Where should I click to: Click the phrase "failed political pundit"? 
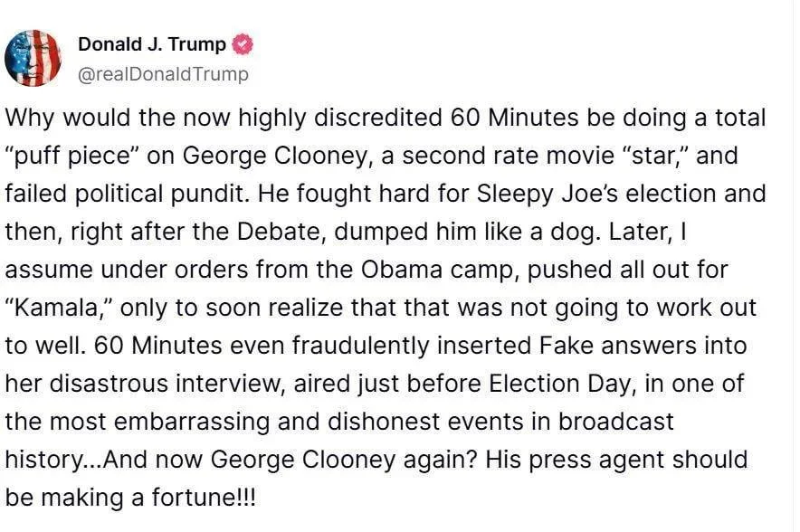pyautogui.click(x=128, y=195)
